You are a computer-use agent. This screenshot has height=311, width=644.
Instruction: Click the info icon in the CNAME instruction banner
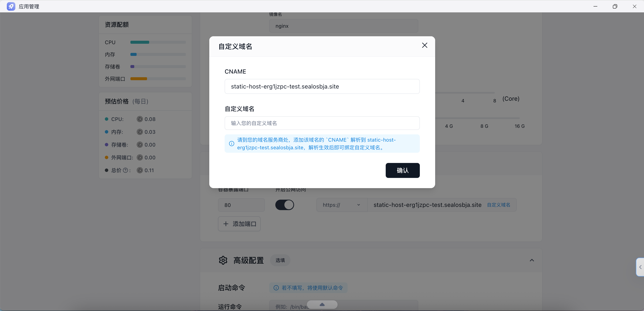[231, 144]
